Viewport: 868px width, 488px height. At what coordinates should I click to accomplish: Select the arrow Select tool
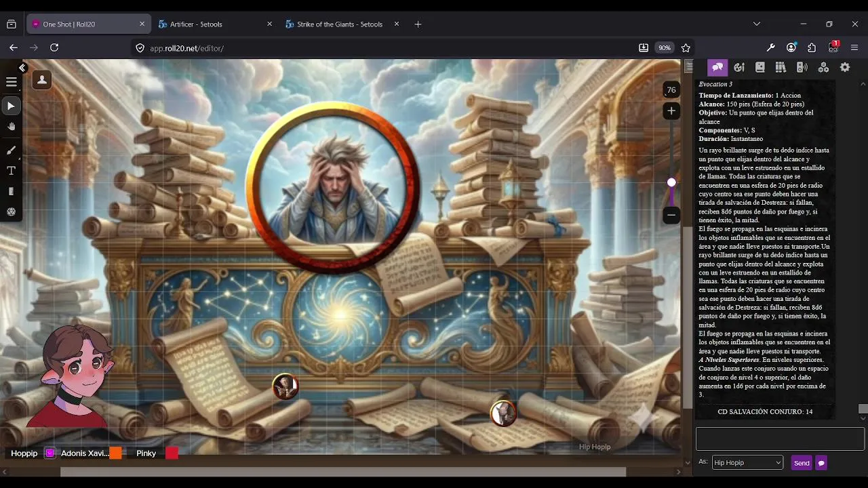tap(11, 106)
